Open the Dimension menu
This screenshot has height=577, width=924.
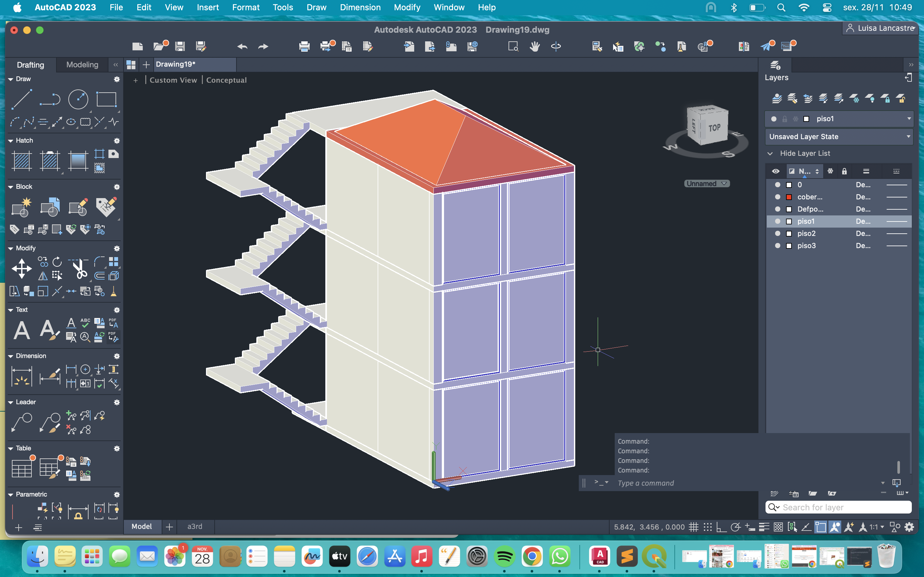[x=360, y=7]
